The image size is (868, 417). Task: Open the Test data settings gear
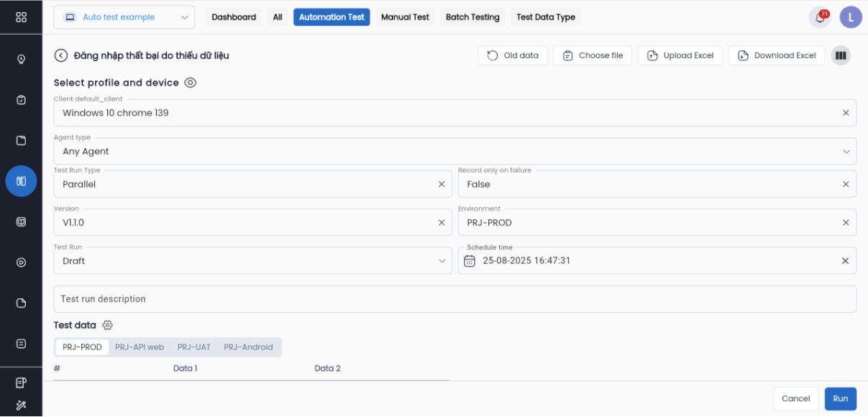(x=108, y=325)
